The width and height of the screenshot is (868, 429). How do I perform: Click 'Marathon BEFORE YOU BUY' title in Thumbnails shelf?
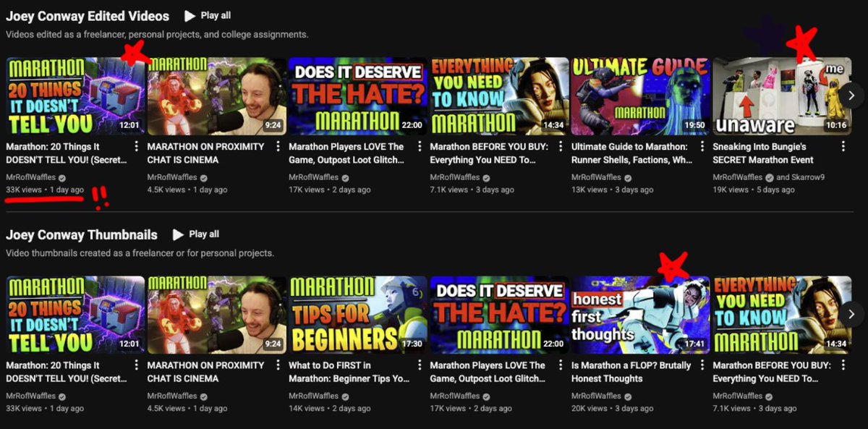(x=772, y=372)
